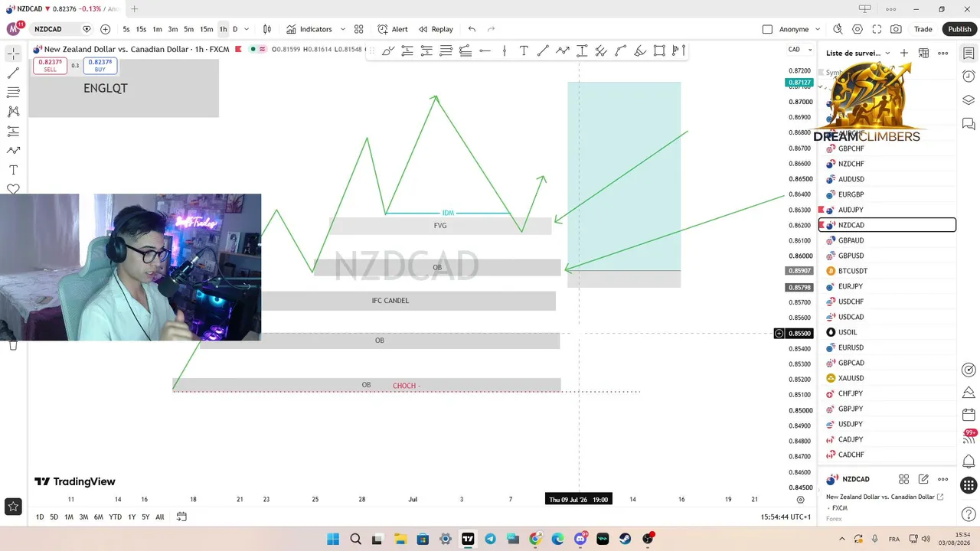Open the forecasting and measurement tools
Viewport: 980px width, 551px height.
pos(13,132)
